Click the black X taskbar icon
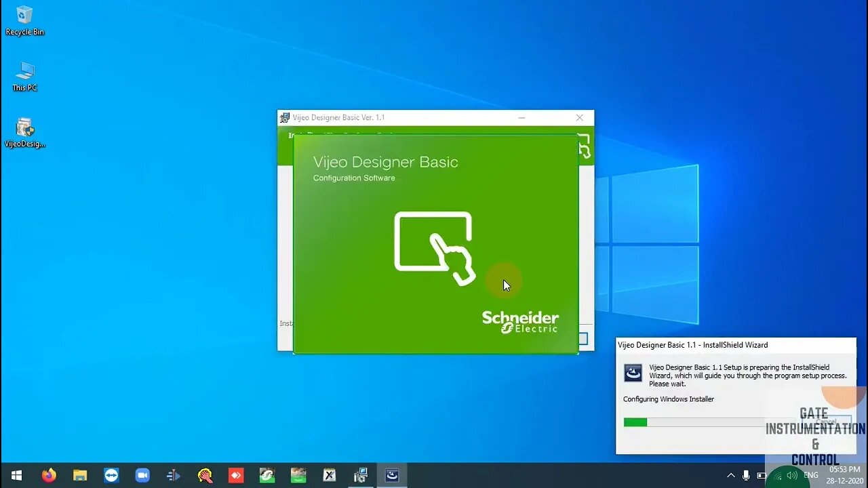868x488 pixels. coord(330,475)
